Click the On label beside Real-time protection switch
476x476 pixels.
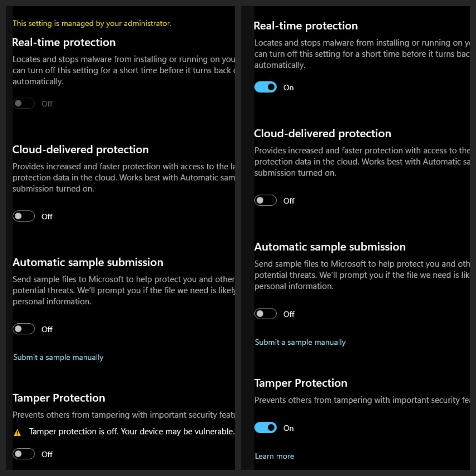pyautogui.click(x=289, y=88)
